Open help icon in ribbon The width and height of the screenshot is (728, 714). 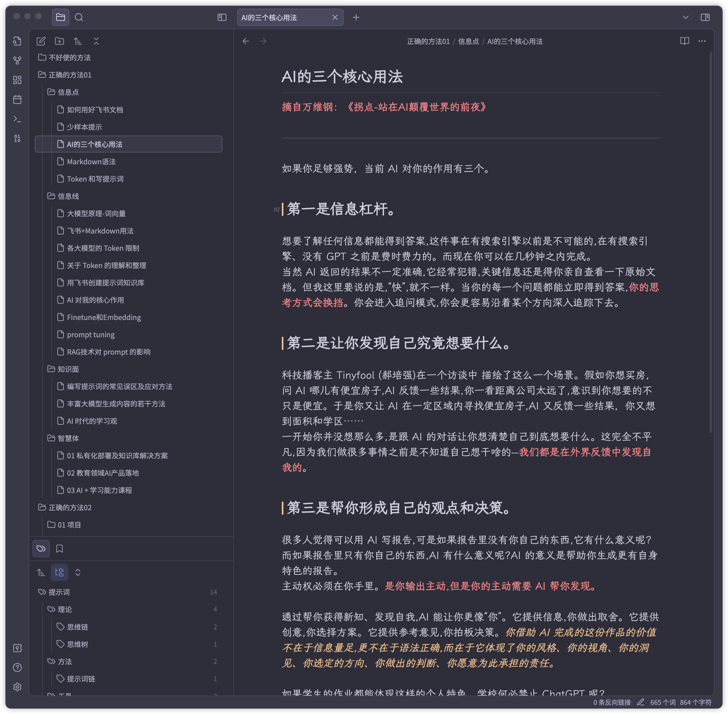click(x=17, y=668)
